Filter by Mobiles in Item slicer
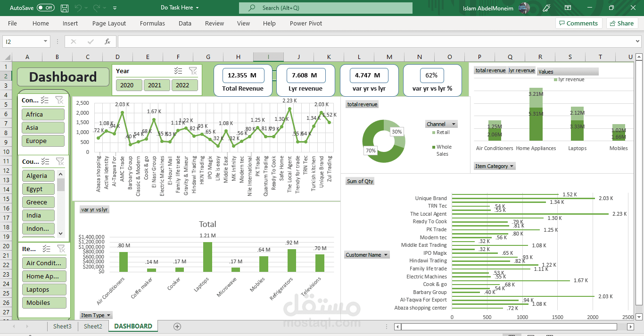 44,302
